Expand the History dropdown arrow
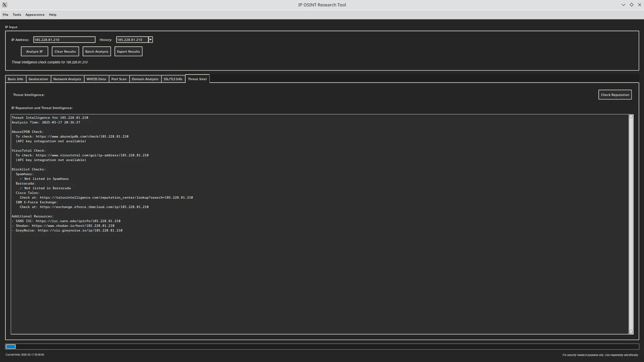644x362 pixels. (151, 40)
